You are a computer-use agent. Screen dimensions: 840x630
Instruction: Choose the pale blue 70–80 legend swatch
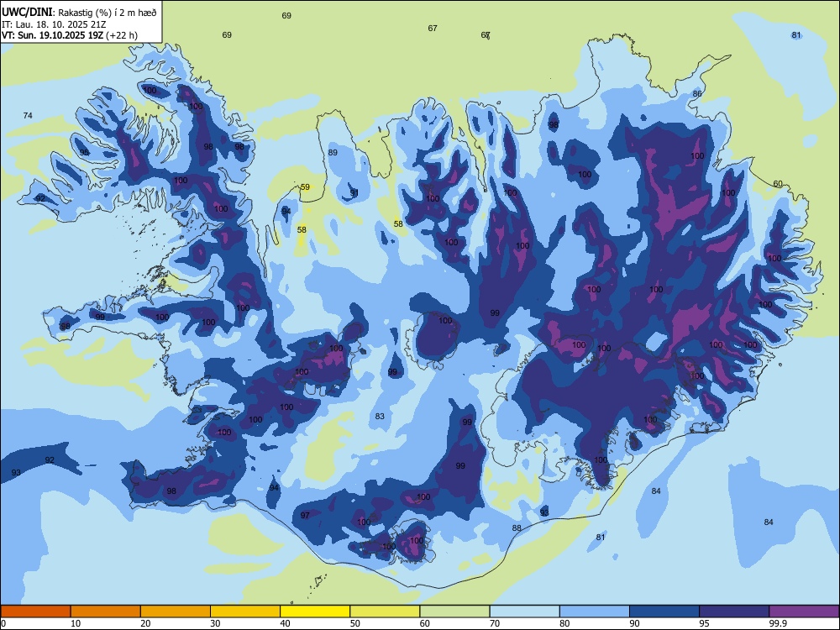click(x=524, y=612)
